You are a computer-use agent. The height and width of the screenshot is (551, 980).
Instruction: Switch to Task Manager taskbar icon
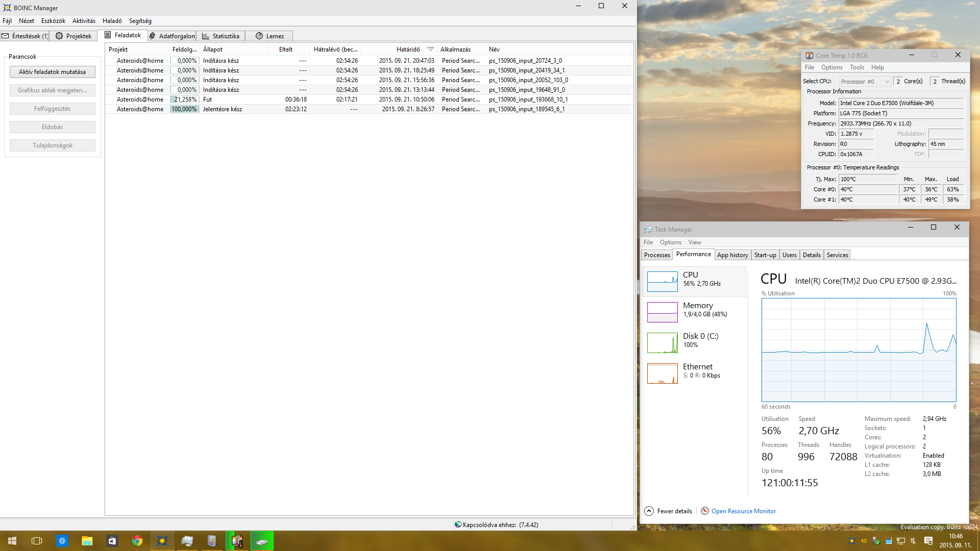(x=187, y=541)
